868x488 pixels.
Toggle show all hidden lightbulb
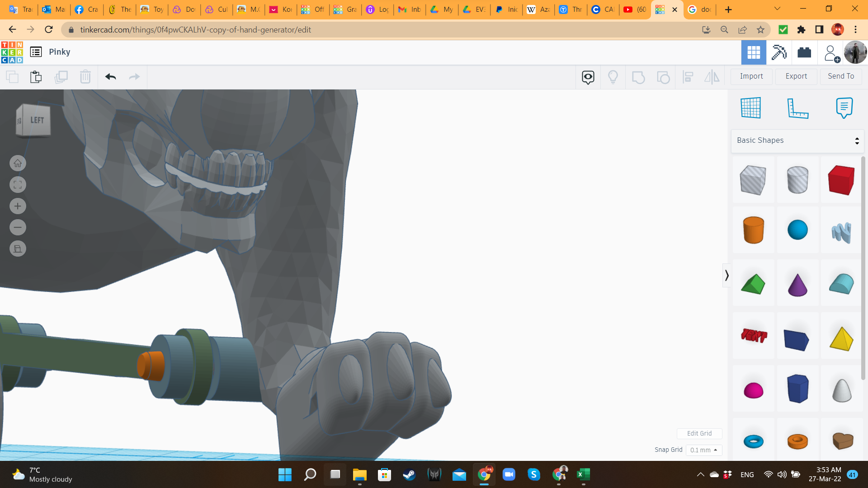(613, 77)
